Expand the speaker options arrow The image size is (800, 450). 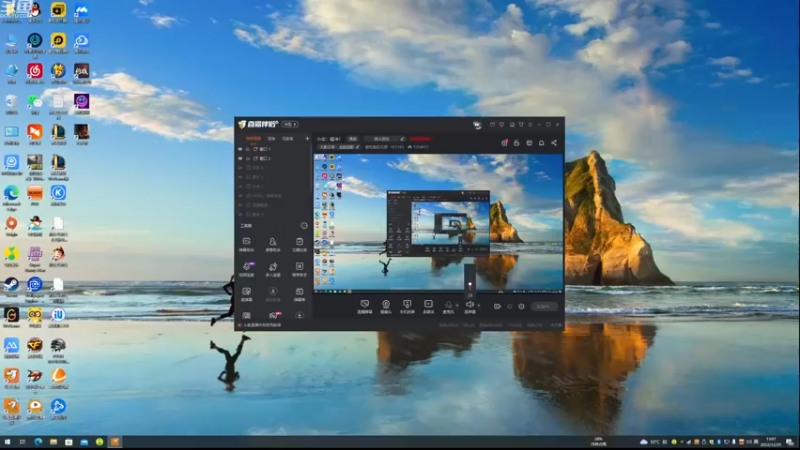479,305
